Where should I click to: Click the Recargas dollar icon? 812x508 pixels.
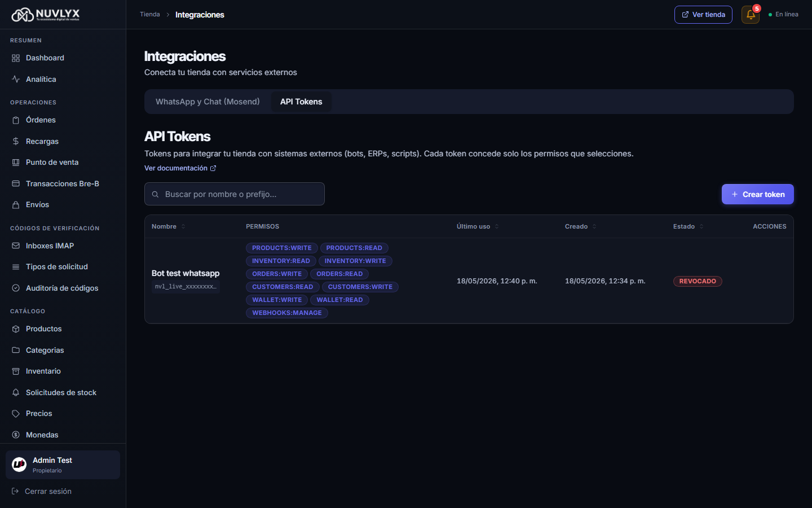pyautogui.click(x=16, y=141)
